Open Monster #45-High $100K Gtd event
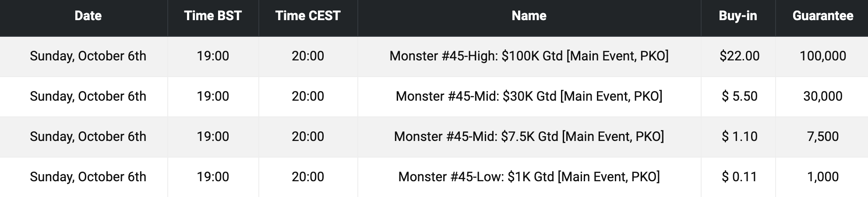This screenshot has width=868, height=197. click(x=529, y=56)
